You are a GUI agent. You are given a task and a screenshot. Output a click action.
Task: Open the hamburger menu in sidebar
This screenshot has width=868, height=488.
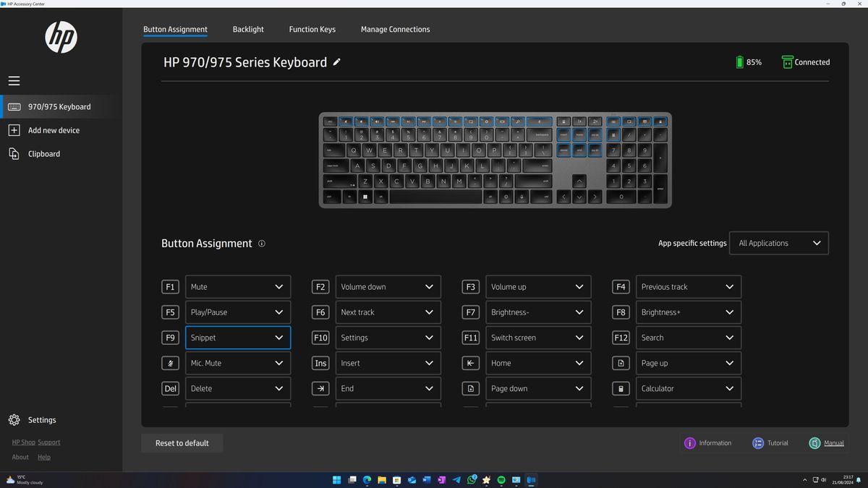click(x=14, y=81)
